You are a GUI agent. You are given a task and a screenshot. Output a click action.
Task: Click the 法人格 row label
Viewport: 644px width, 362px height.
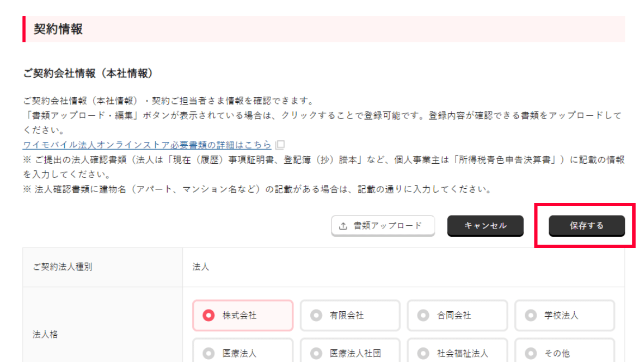pyautogui.click(x=45, y=335)
